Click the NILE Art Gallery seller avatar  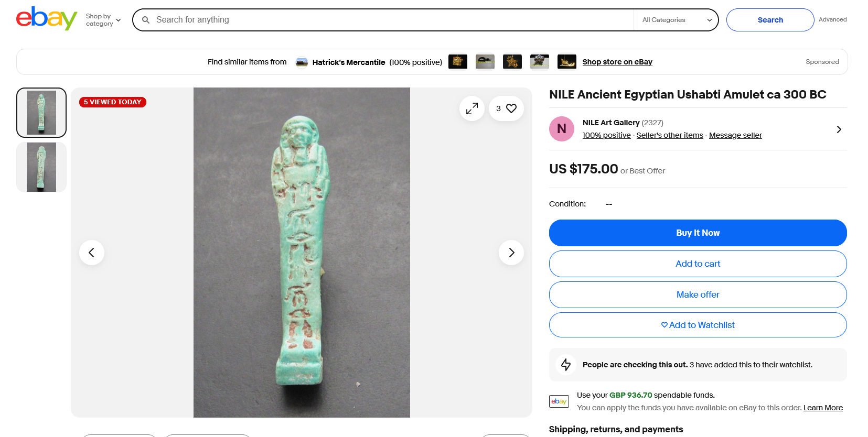(561, 129)
